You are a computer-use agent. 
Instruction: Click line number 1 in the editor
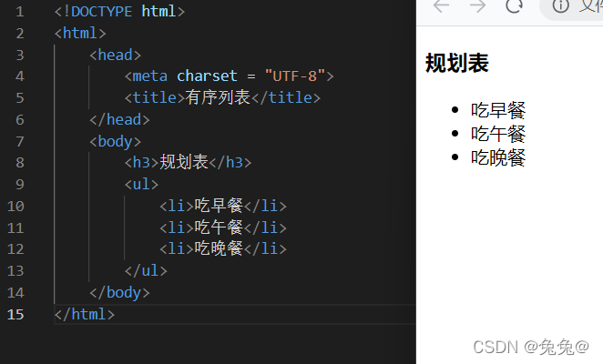point(20,12)
